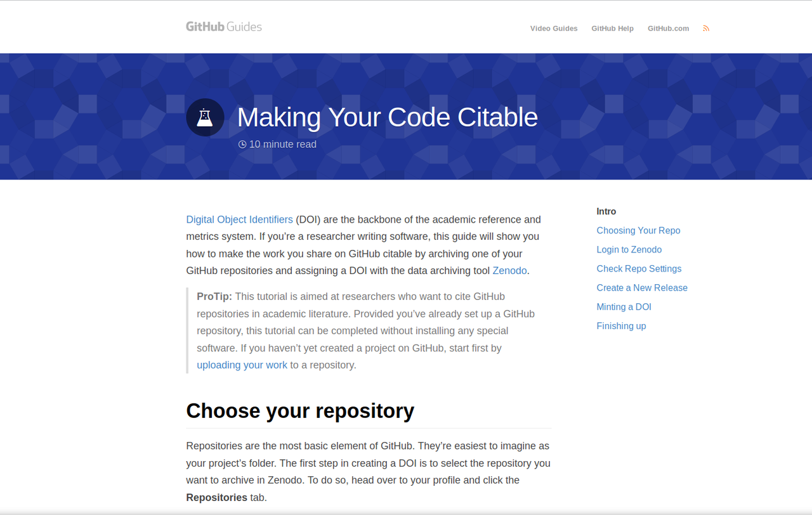Open the Zenodo link in intro paragraph

[509, 270]
